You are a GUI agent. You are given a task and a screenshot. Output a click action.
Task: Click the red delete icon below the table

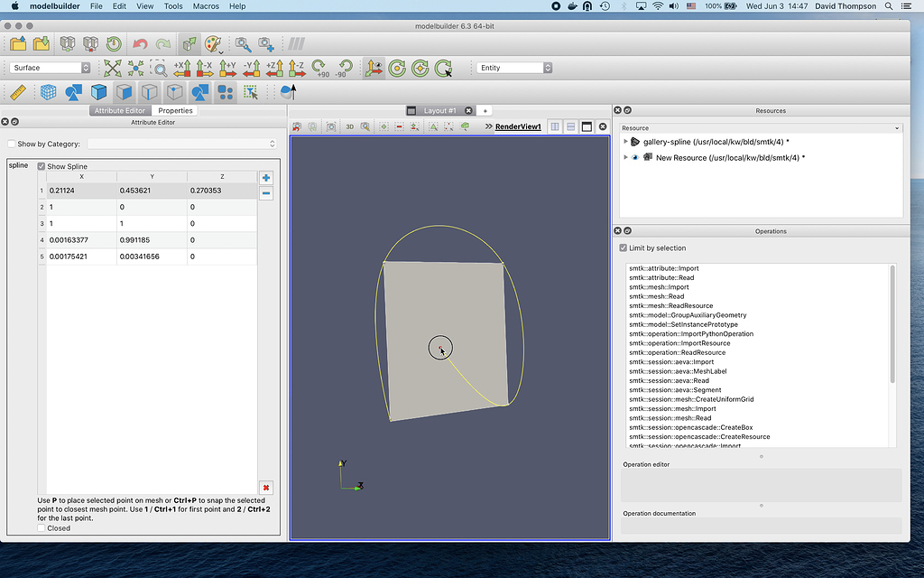click(266, 487)
